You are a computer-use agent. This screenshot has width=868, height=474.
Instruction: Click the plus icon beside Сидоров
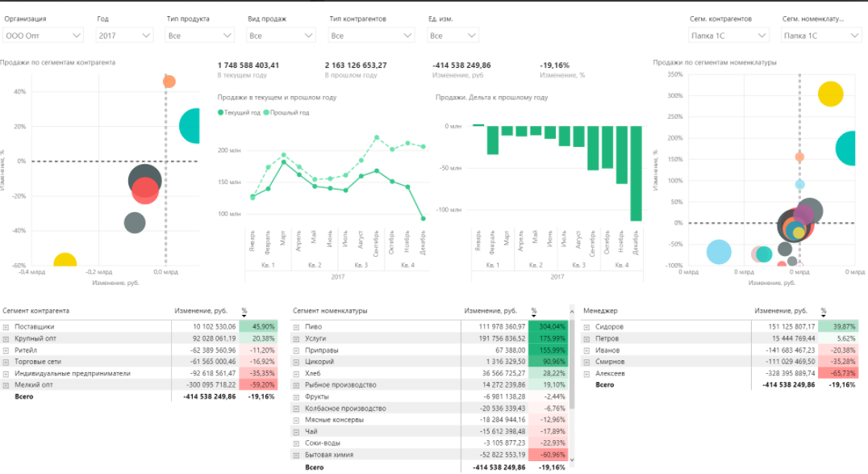click(589, 326)
